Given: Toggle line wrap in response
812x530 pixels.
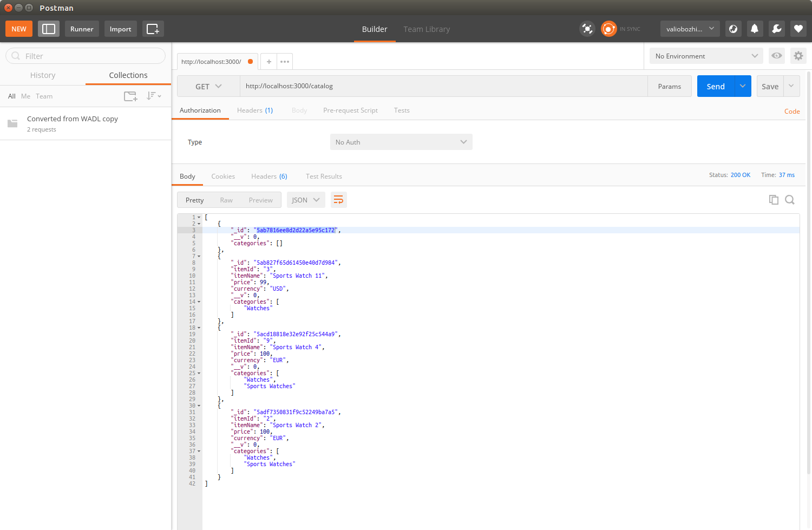Looking at the screenshot, I should click(x=338, y=200).
